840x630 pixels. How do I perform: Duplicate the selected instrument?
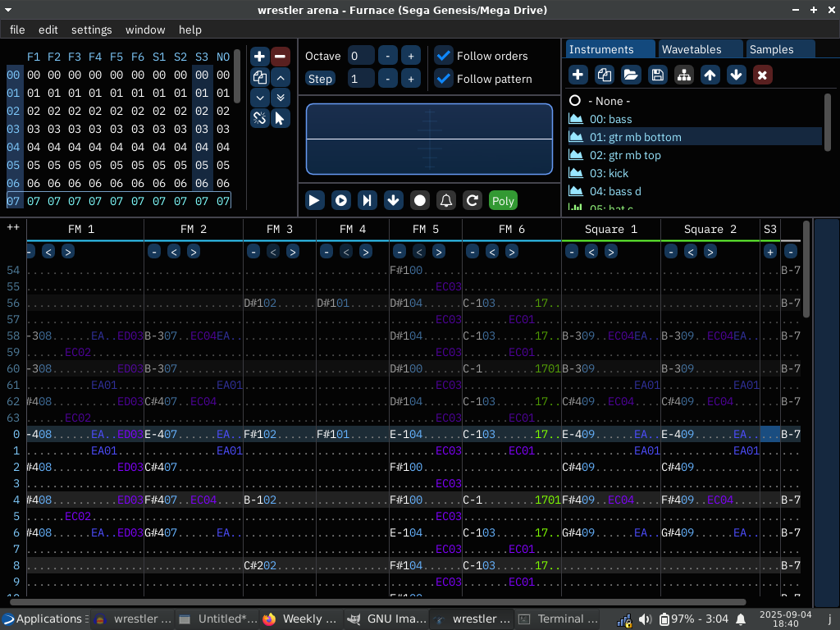coord(605,75)
